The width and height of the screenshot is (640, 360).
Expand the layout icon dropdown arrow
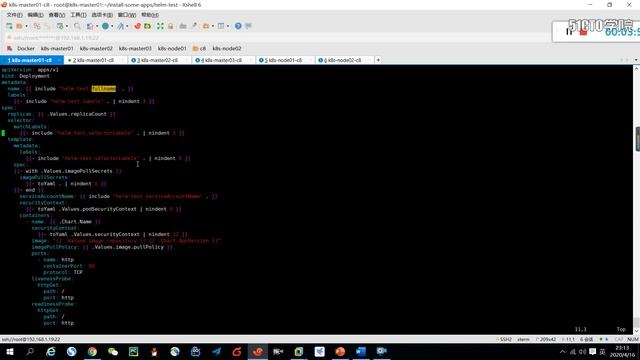pos(228,26)
